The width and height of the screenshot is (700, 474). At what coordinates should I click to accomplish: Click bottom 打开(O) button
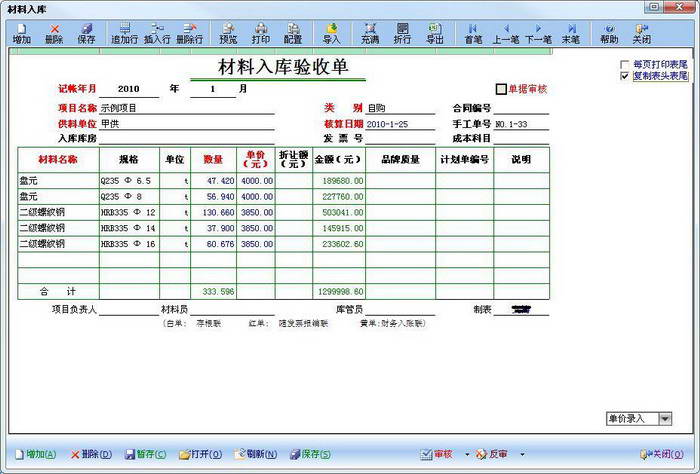(x=200, y=454)
